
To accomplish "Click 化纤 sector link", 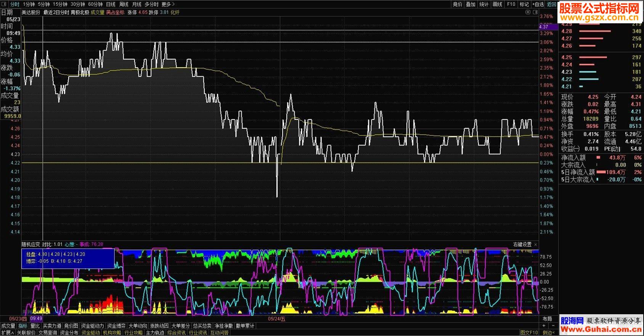I will pyautogui.click(x=175, y=12).
